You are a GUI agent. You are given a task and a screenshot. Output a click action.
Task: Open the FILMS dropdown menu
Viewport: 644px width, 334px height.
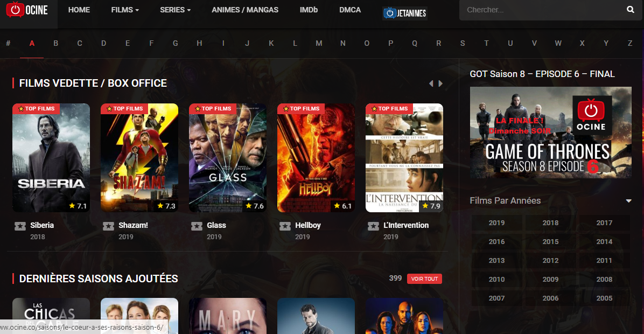pos(125,10)
